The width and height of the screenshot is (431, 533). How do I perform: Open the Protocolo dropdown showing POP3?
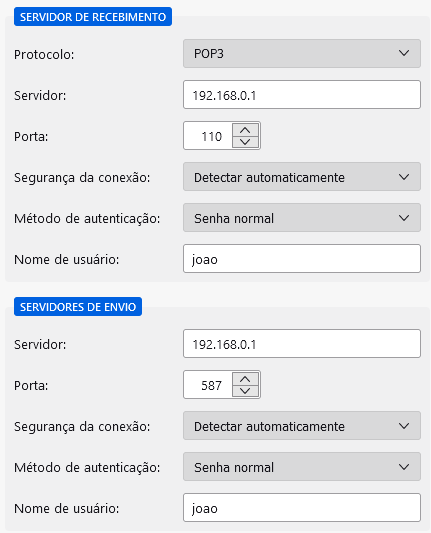tap(301, 54)
